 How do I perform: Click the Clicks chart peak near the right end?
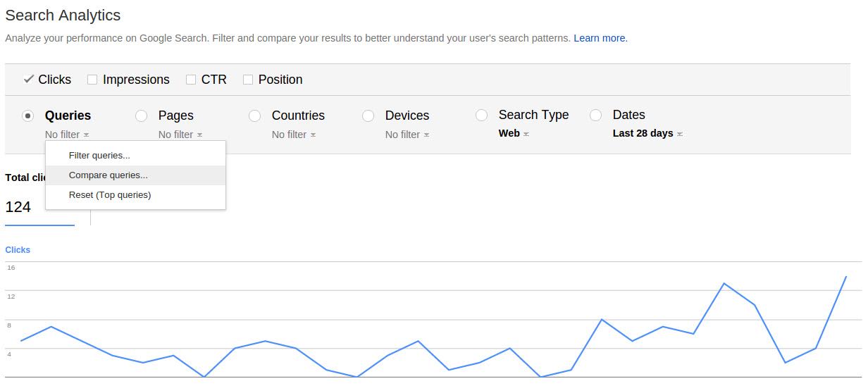click(x=845, y=277)
